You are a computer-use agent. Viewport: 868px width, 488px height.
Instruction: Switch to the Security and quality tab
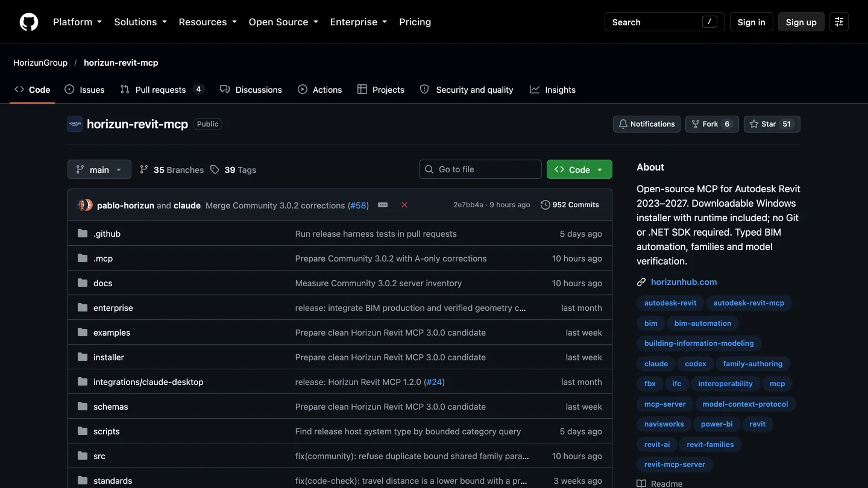click(x=467, y=90)
